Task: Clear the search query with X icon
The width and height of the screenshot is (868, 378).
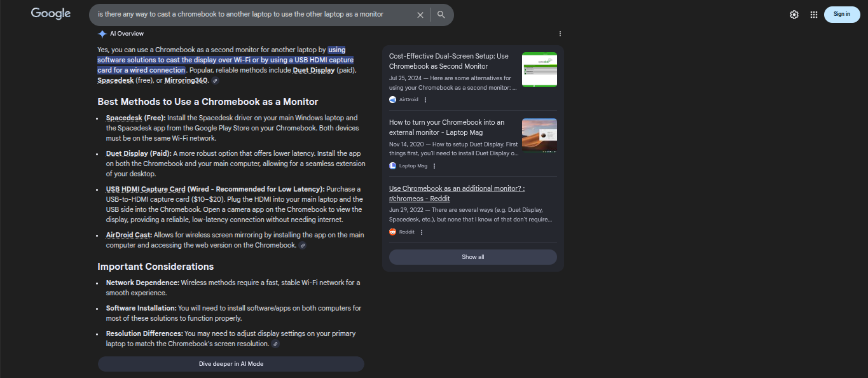Action: (x=420, y=15)
